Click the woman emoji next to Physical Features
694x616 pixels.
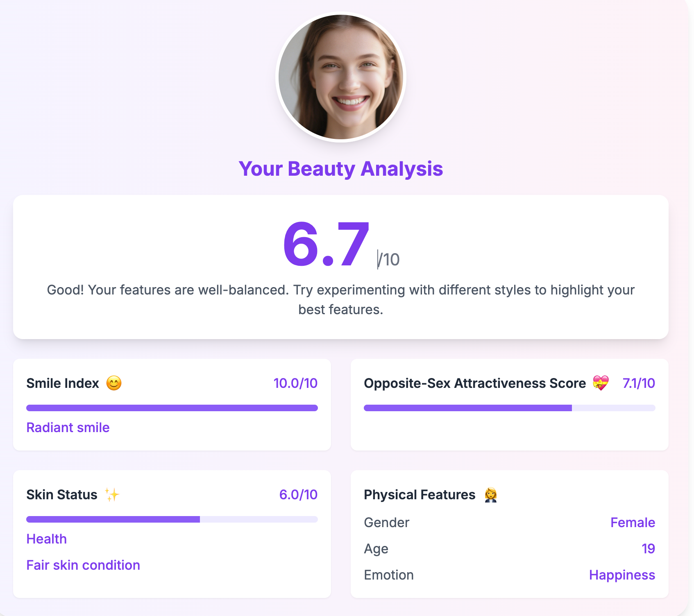click(490, 494)
